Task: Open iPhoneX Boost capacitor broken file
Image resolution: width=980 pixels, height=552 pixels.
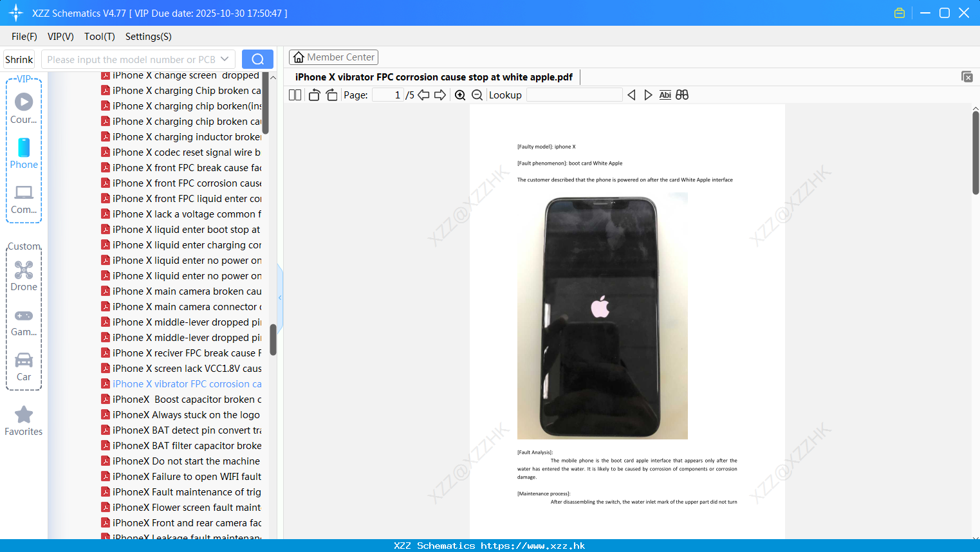Action: (181, 400)
